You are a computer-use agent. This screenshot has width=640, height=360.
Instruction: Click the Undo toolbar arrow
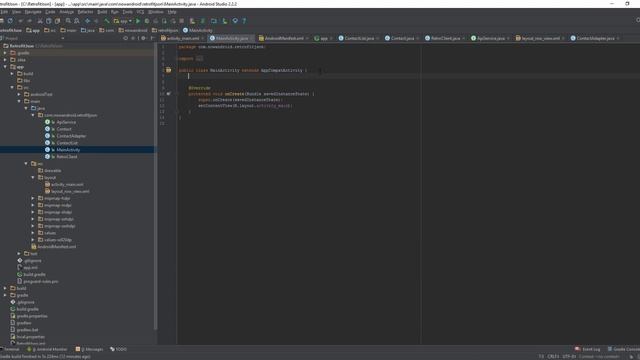(20, 21)
